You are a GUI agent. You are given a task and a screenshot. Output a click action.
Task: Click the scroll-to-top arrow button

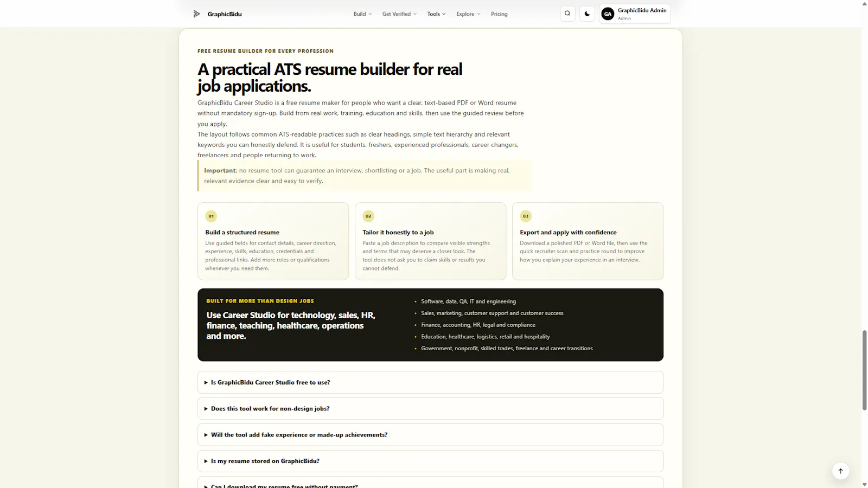pyautogui.click(x=840, y=471)
